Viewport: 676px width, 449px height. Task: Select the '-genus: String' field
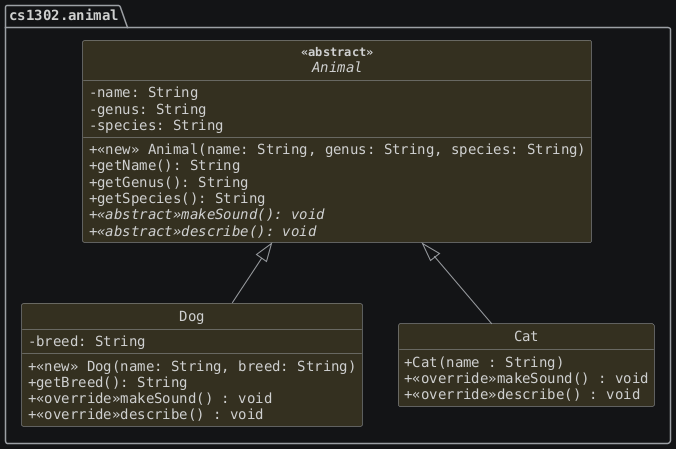(x=147, y=110)
